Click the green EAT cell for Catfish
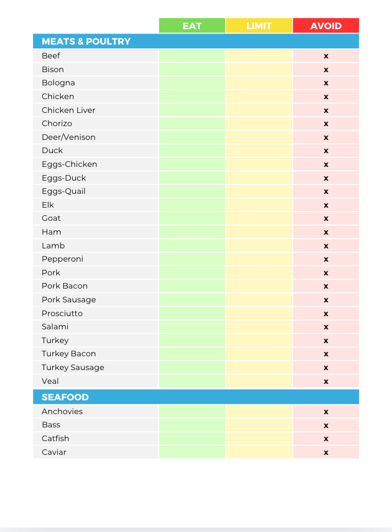Viewport: 392px width, 532px height. (x=192, y=438)
